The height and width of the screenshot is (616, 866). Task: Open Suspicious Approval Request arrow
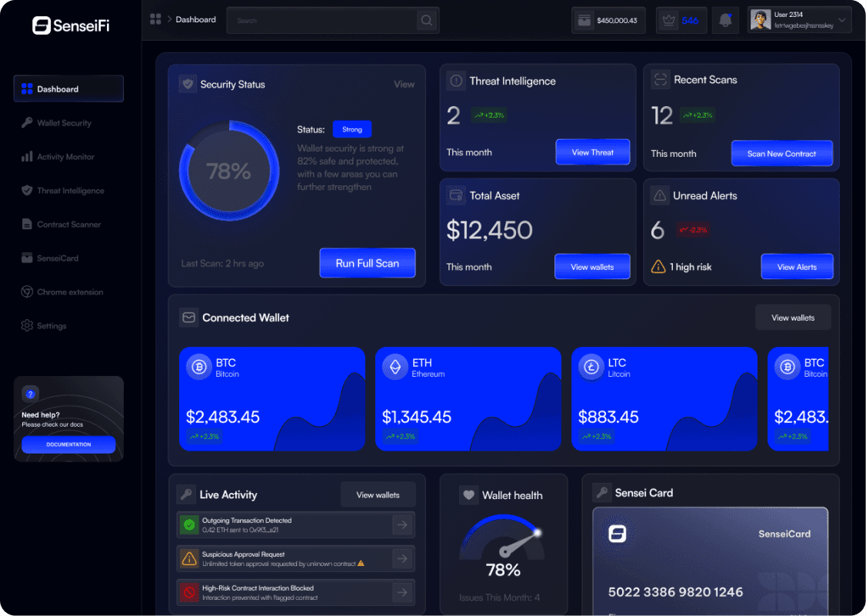[402, 558]
